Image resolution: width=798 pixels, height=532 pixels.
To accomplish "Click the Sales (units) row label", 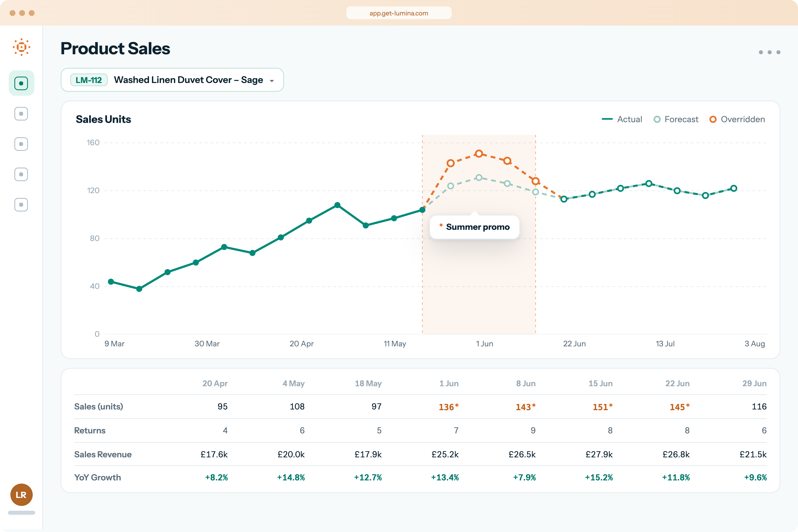I will pos(99,406).
